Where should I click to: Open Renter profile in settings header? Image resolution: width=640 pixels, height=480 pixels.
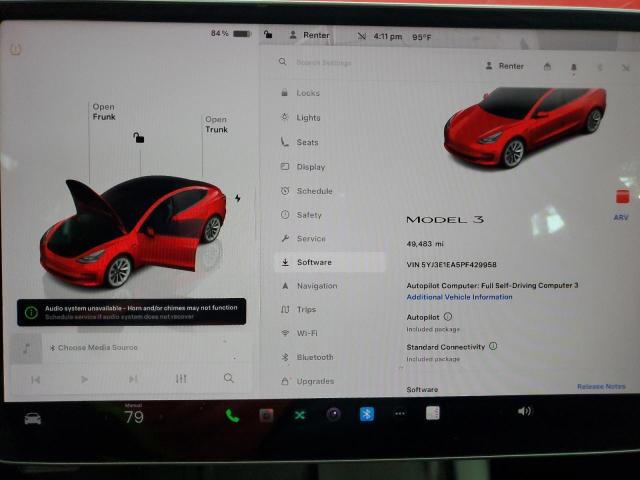[504, 66]
